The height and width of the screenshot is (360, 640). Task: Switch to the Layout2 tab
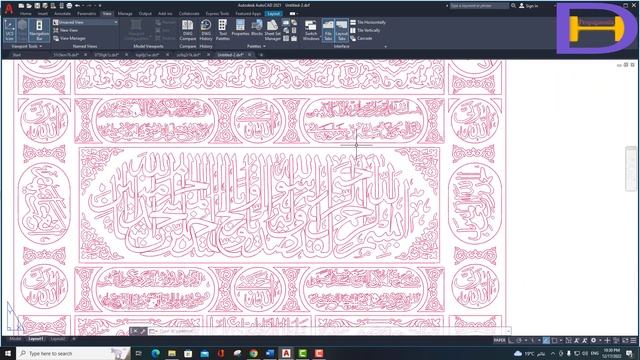[x=58, y=339]
